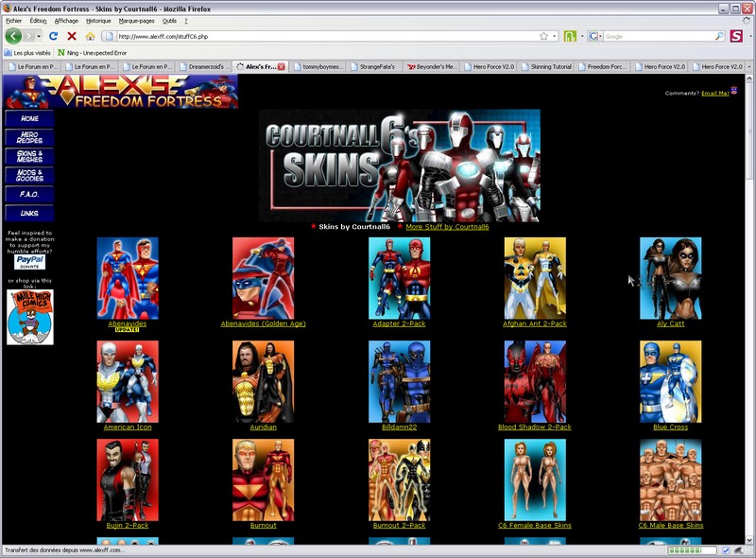
Task: Open the Ning - Unexpected Error bookmark
Action: 92,53
